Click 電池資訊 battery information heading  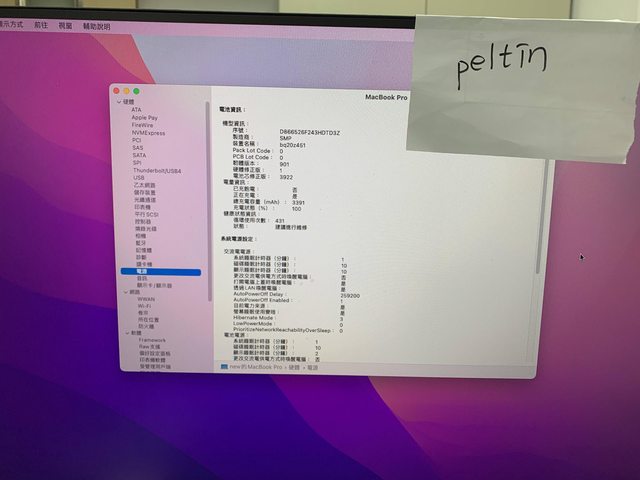click(x=232, y=110)
